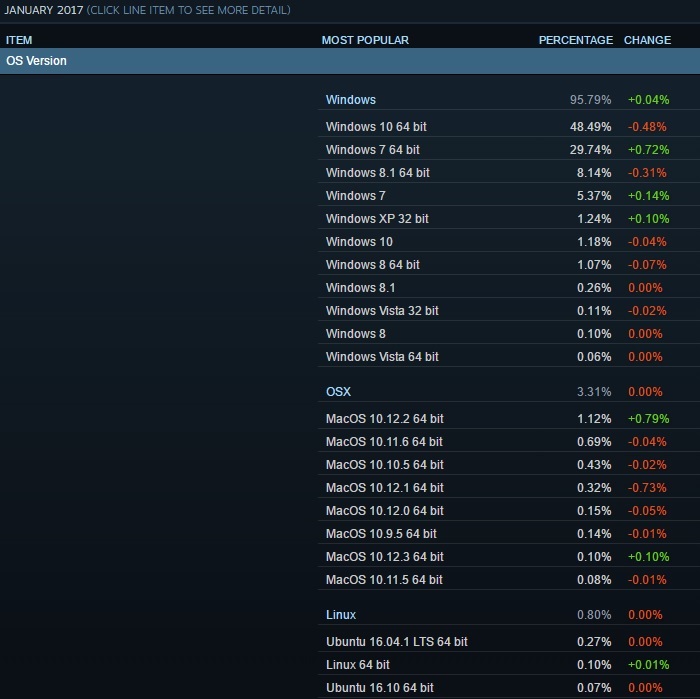The image size is (700, 699).
Task: Select the Windows 7 64 bit row
Action: 508,150
